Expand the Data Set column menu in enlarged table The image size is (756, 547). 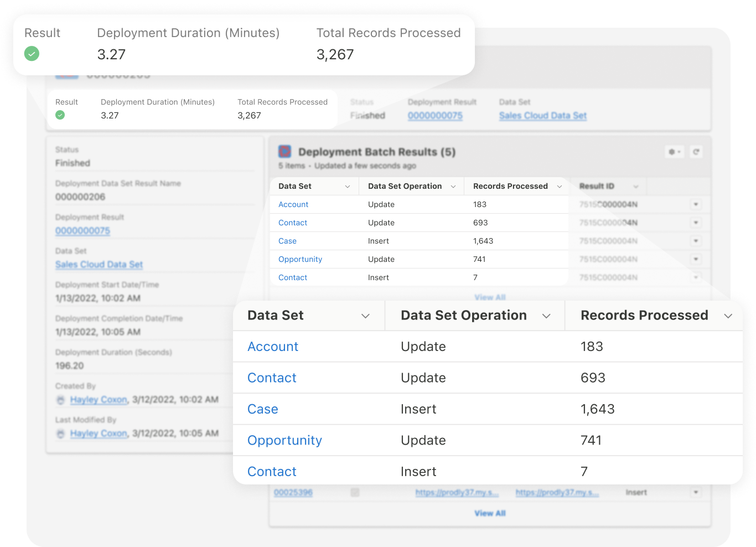365,316
